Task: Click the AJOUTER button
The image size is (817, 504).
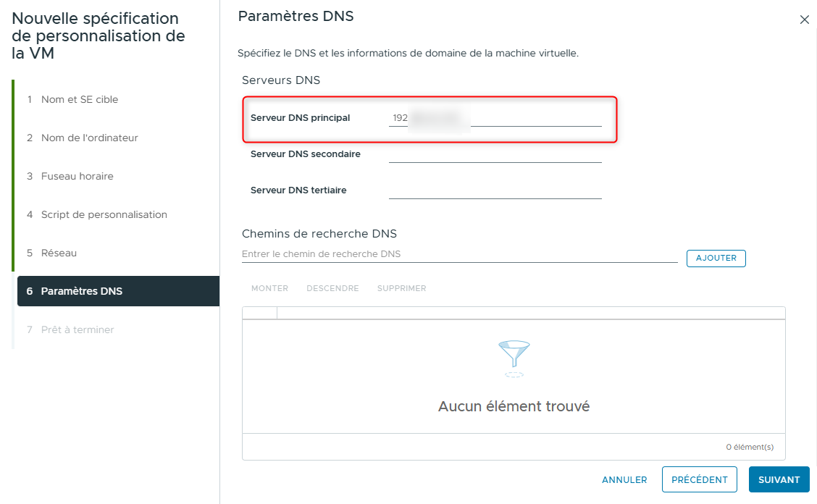Action: pyautogui.click(x=716, y=258)
